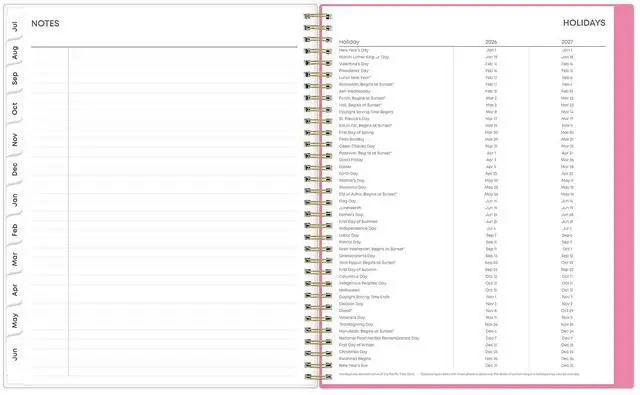The image size is (640, 395).
Task: Select the Holiday column header
Action: tap(349, 42)
